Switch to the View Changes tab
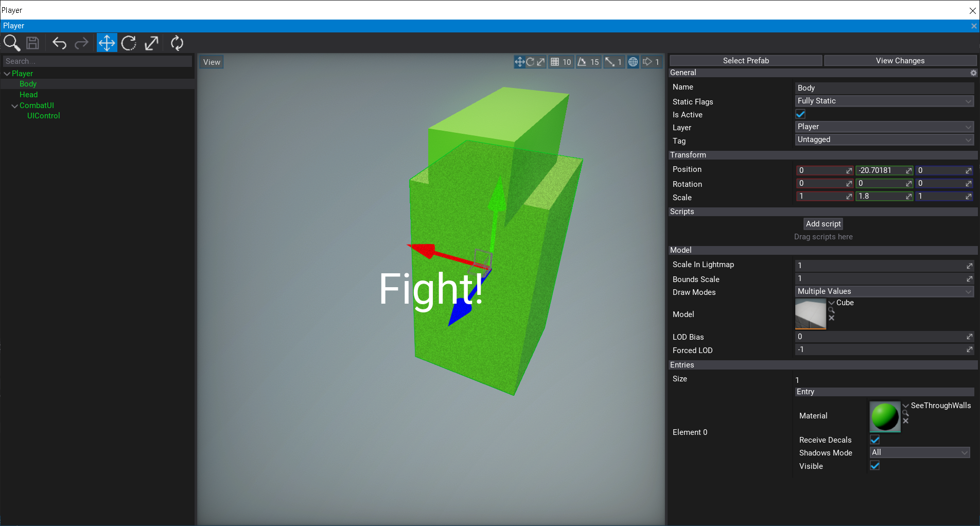The height and width of the screenshot is (526, 980). click(900, 60)
